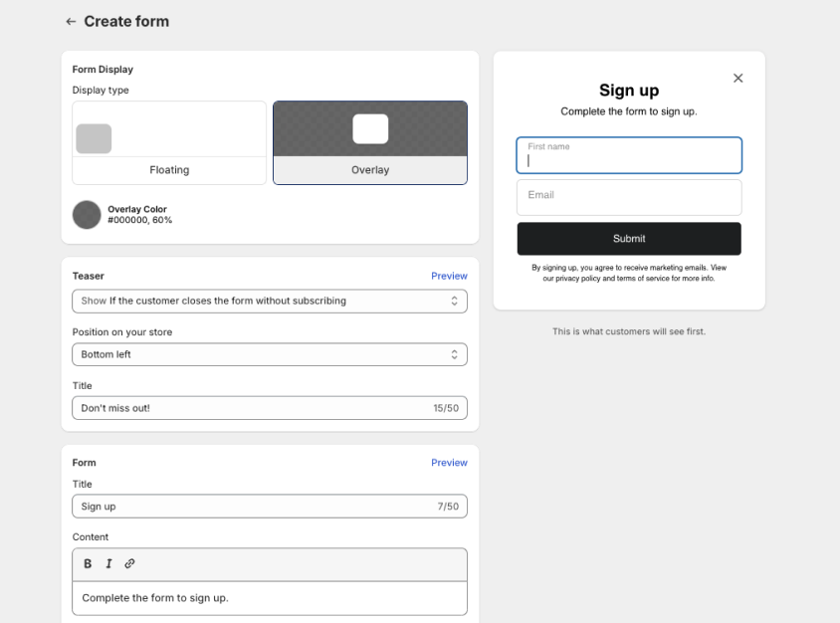The height and width of the screenshot is (623, 840).
Task: Go back using the arrow beside Create form
Action: point(71,22)
